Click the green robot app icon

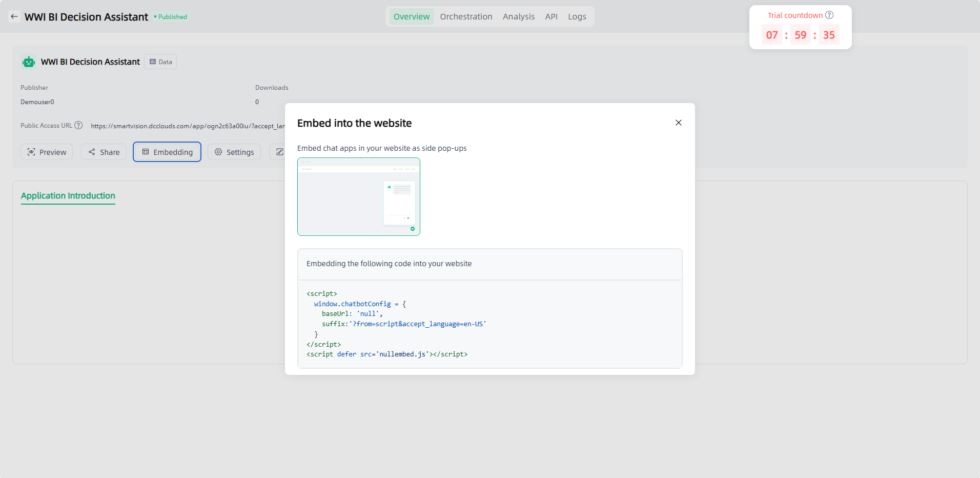(x=29, y=62)
